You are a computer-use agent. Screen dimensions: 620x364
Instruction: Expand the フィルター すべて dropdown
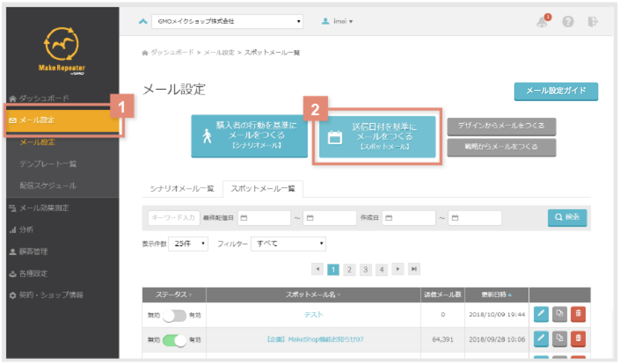288,244
